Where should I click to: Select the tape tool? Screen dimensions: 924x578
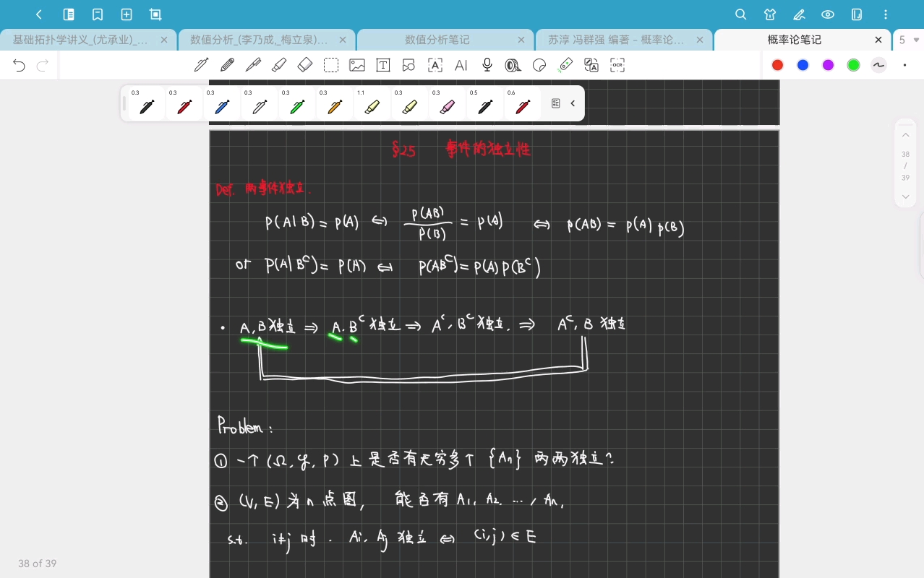click(x=513, y=65)
